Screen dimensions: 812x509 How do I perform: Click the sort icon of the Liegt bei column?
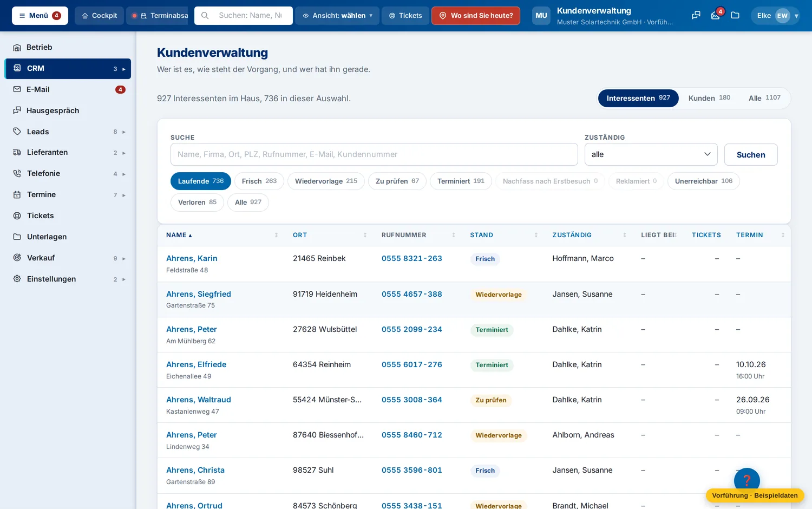click(675, 235)
